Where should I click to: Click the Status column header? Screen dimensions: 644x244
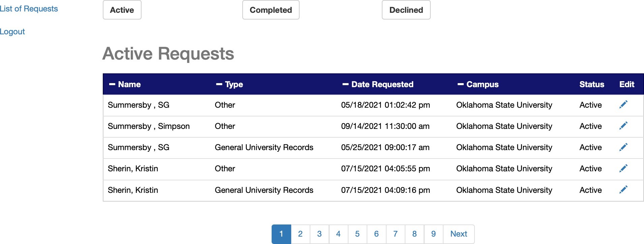pos(592,84)
